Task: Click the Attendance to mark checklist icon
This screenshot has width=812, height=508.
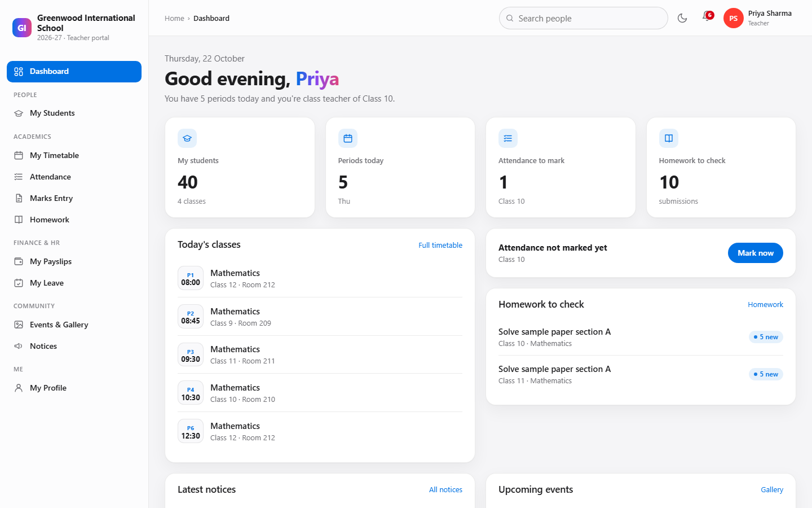Action: pos(508,138)
